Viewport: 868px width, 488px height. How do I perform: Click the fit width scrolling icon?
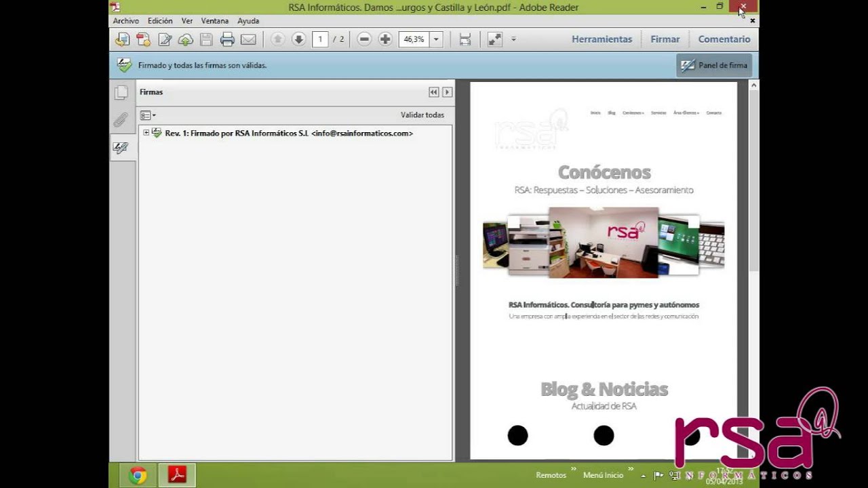tap(465, 39)
